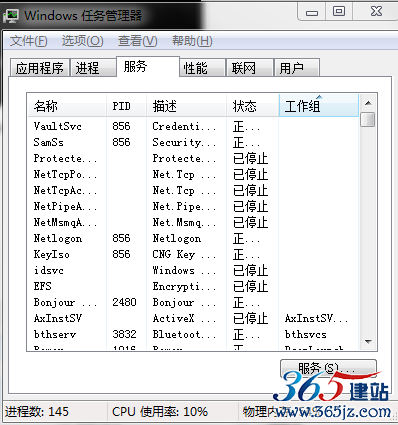Click the Windows ... description cell
This screenshot has width=398, height=425.
pyautogui.click(x=184, y=270)
